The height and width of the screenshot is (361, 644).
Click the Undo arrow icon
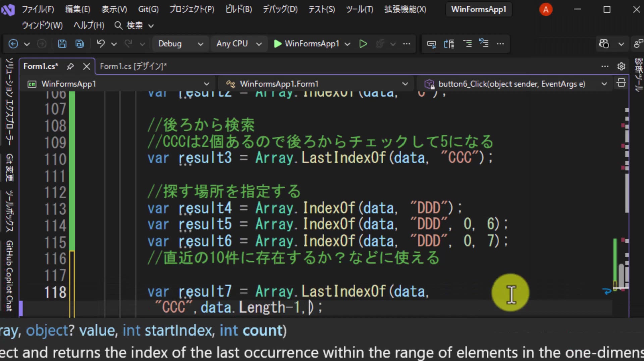[x=101, y=44]
